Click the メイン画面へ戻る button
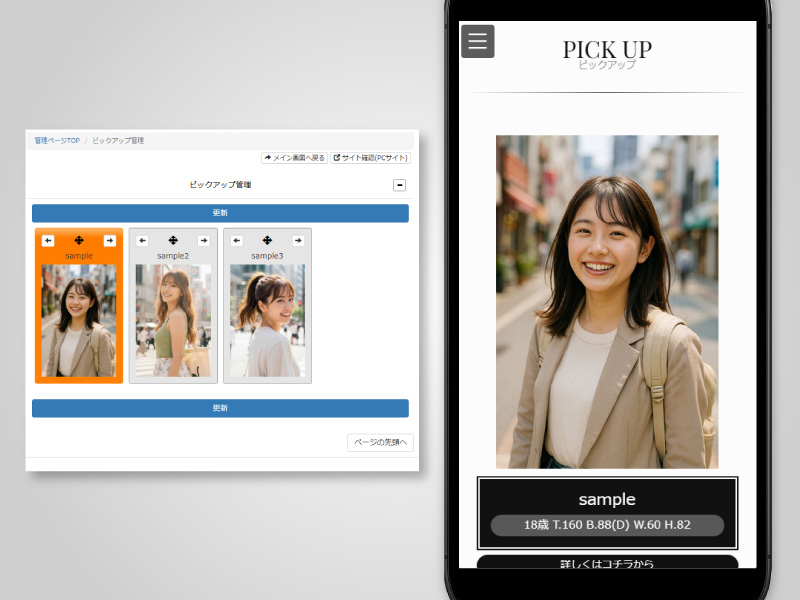Image resolution: width=800 pixels, height=600 pixels. [294, 157]
